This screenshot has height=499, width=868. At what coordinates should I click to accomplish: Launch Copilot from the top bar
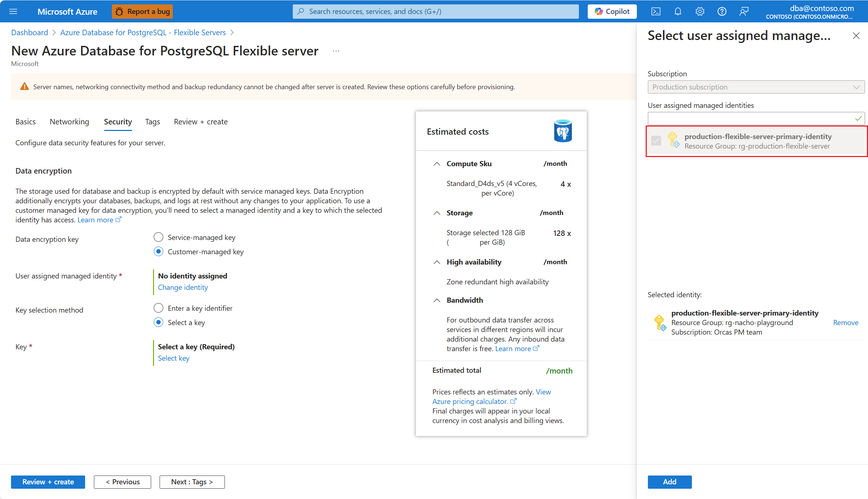[612, 11]
